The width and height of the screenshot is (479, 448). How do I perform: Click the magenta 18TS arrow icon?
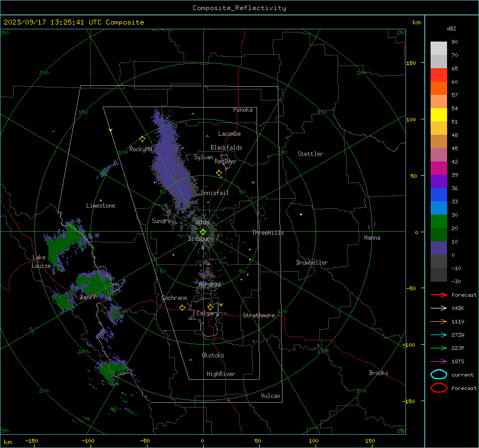(x=439, y=362)
